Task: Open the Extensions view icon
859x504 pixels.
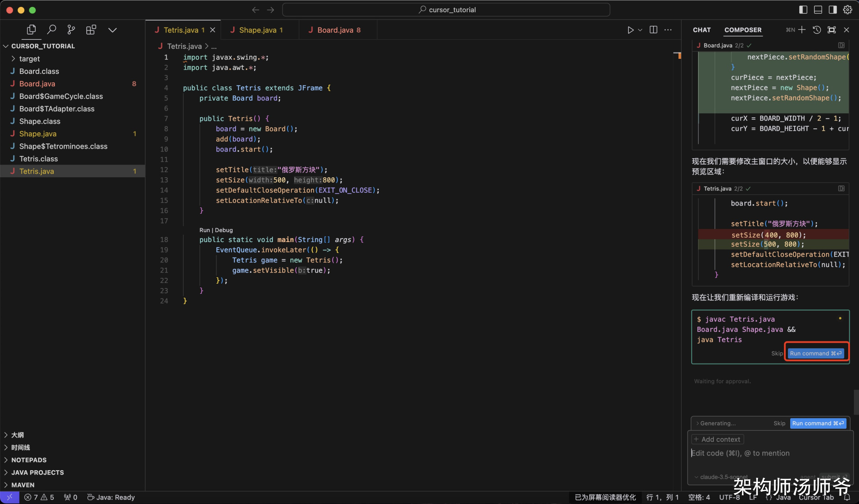Action: click(91, 29)
